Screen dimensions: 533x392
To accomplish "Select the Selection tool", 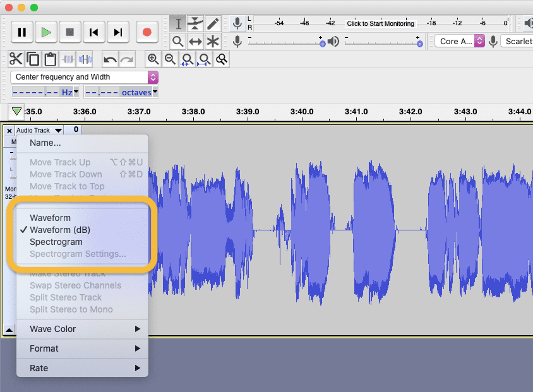I will point(178,23).
